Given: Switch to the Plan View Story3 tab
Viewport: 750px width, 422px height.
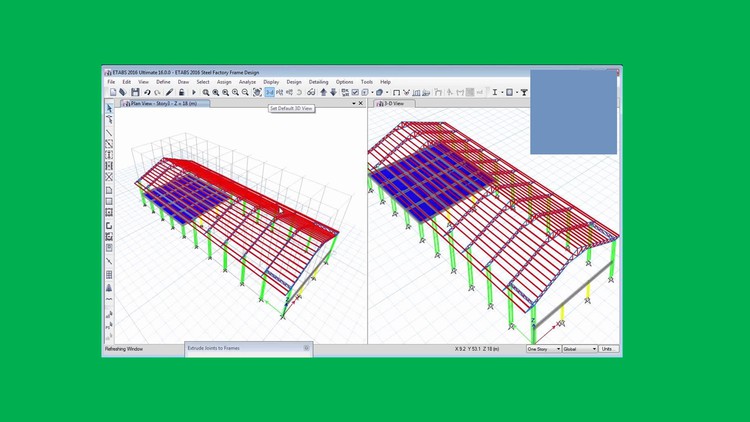Looking at the screenshot, I should (165, 103).
